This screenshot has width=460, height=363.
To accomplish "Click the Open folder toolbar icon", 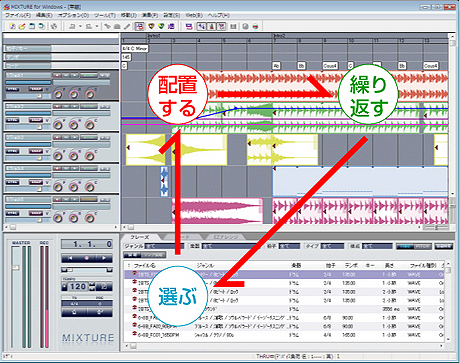I will pyautogui.click(x=22, y=26).
